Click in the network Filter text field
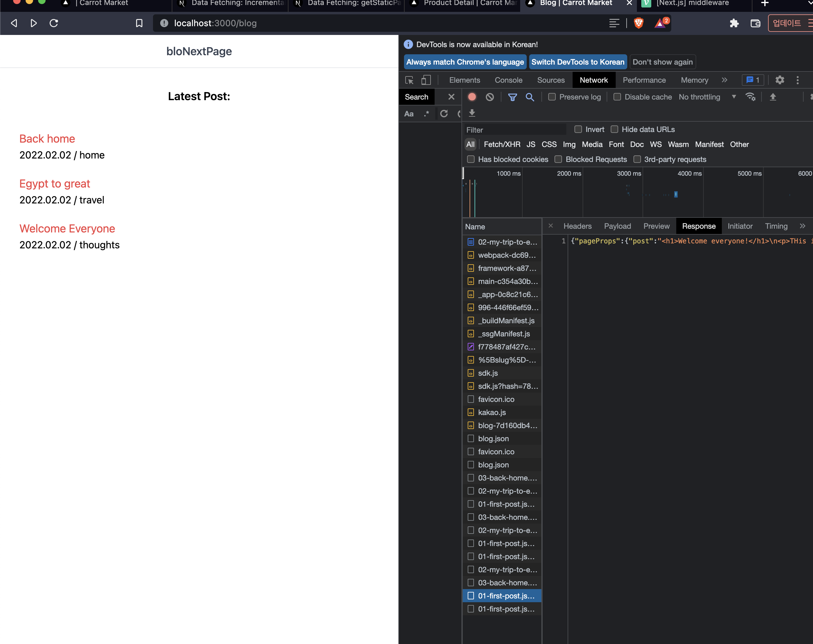The image size is (813, 644). 515,129
